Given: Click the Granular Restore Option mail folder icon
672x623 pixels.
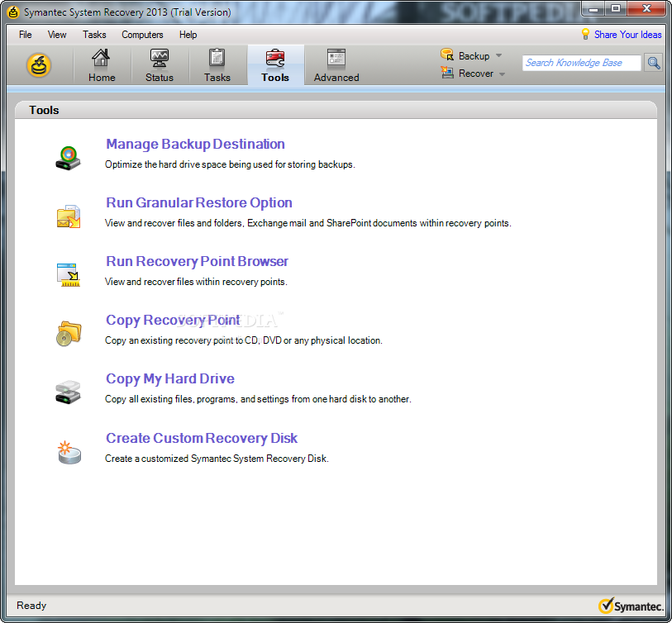Looking at the screenshot, I should [69, 216].
